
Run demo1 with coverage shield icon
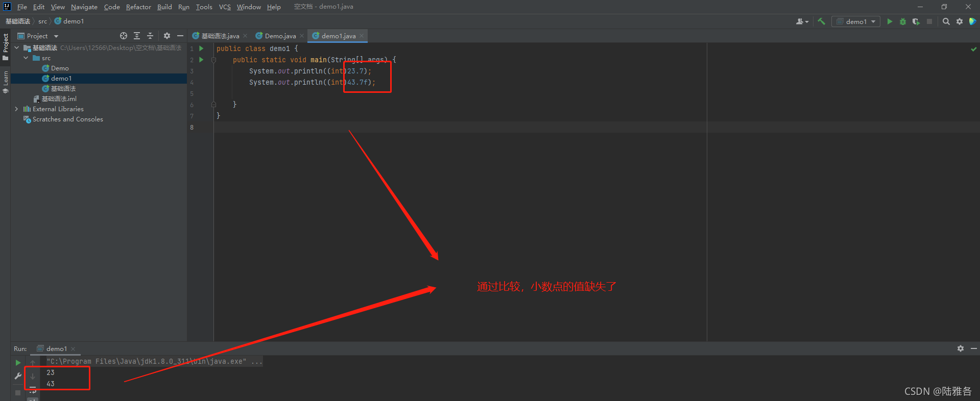tap(916, 21)
